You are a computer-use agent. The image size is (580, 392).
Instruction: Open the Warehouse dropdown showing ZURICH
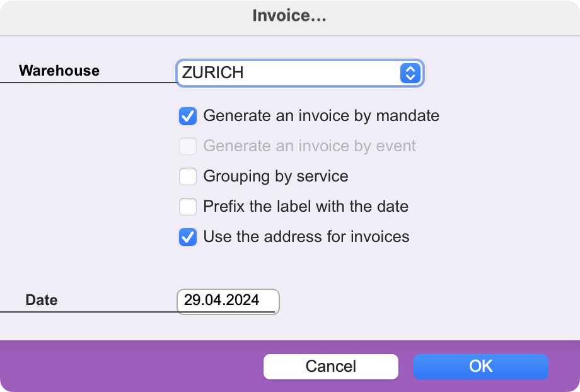coord(300,73)
